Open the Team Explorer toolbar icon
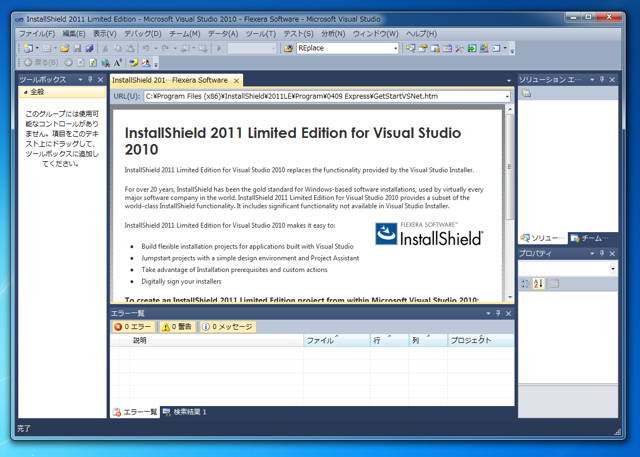This screenshot has width=640, height=457. point(435,49)
